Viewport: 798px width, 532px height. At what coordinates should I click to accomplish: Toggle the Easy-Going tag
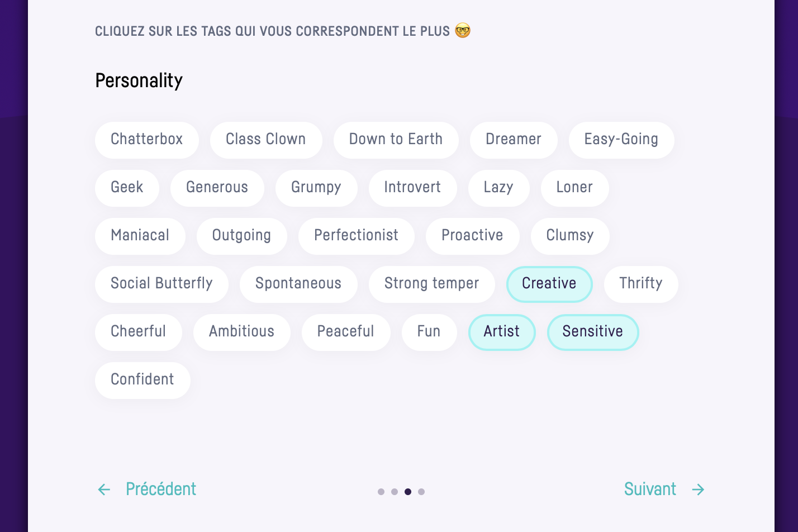click(x=621, y=140)
